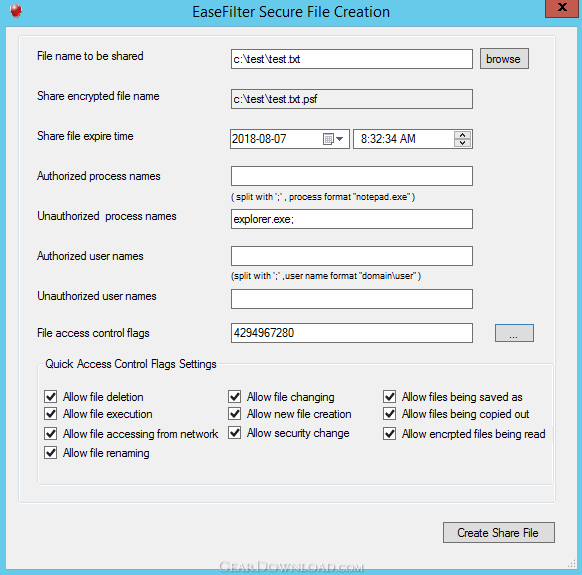Open flags dialog with the "..." button

tap(514, 333)
